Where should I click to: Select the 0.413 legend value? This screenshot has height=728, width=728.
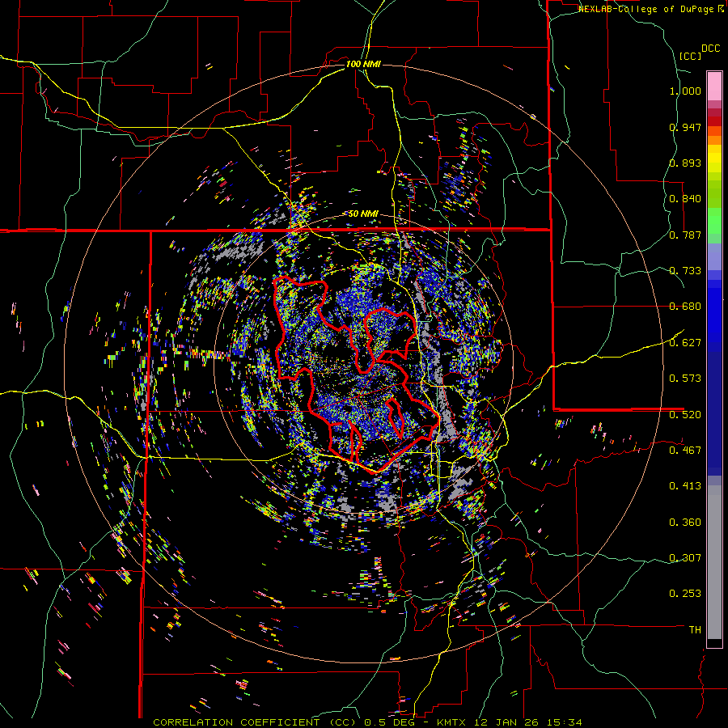[685, 486]
